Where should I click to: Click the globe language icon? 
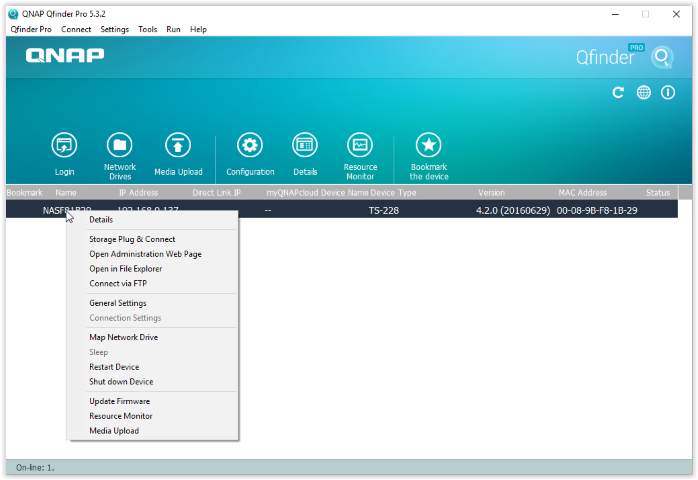click(x=643, y=92)
